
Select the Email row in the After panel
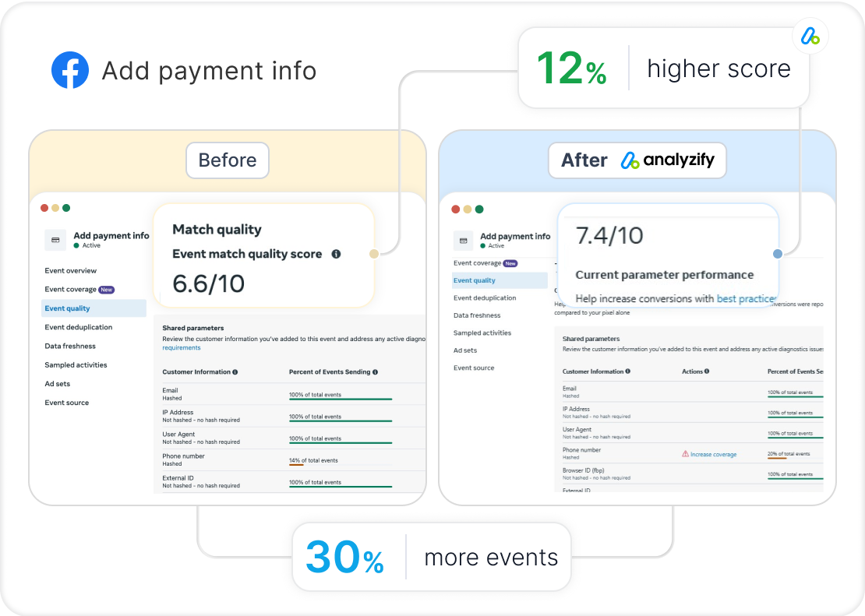(692, 392)
